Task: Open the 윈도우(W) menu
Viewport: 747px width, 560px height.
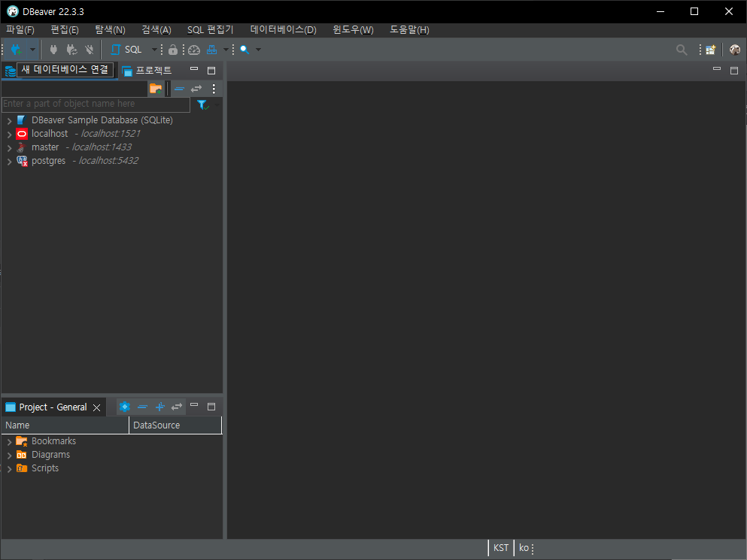Action: 353,30
